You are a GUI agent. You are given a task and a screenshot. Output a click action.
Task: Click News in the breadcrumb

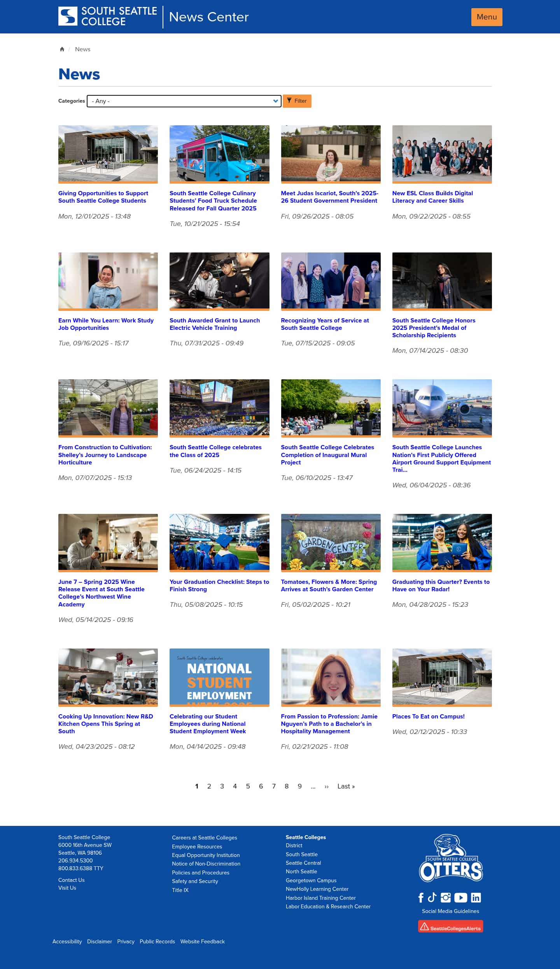coord(82,49)
